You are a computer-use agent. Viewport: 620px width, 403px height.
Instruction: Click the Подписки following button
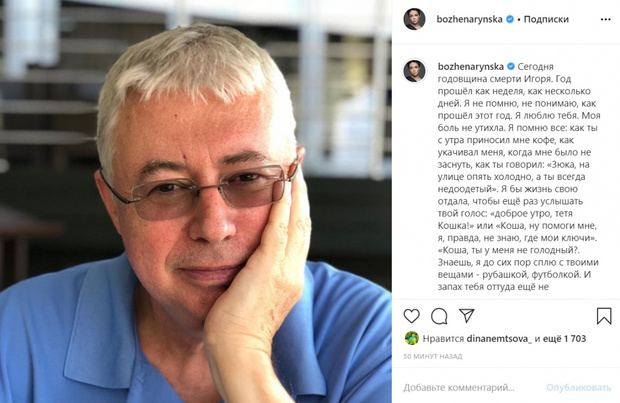546,19
